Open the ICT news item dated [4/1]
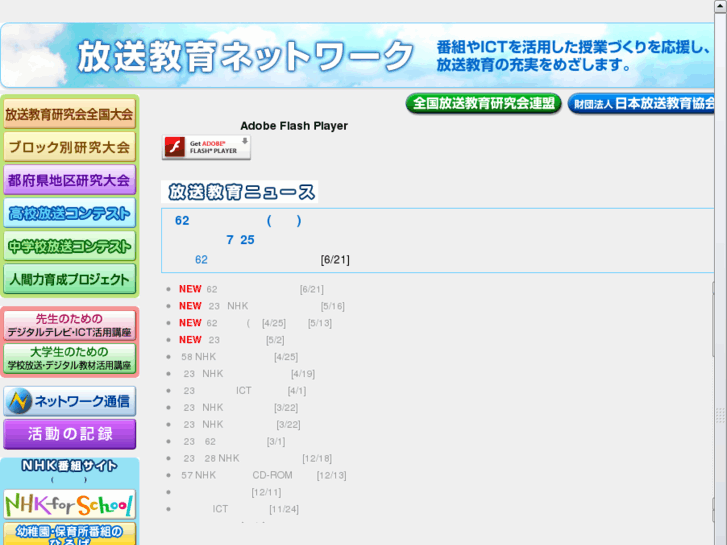This screenshot has height=545, width=727. [244, 391]
